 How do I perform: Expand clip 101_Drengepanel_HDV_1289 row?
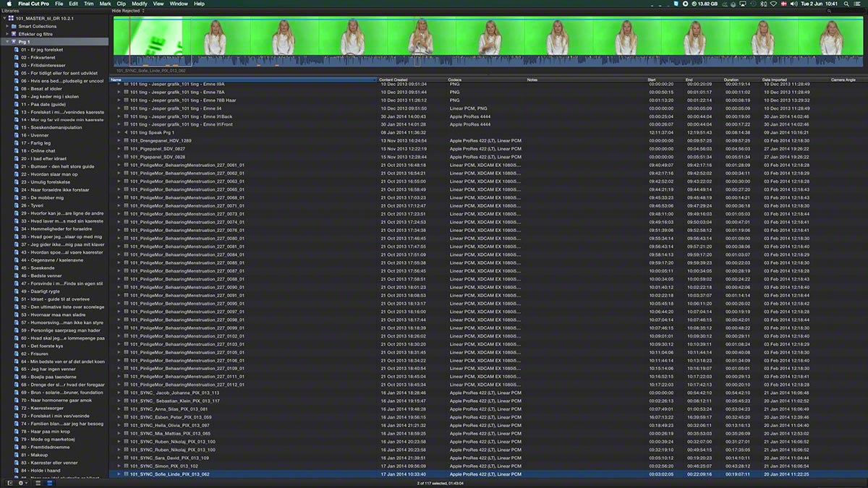pos(119,140)
